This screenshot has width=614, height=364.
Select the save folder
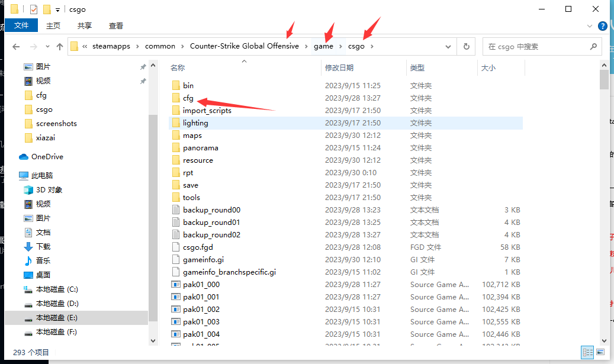point(190,185)
